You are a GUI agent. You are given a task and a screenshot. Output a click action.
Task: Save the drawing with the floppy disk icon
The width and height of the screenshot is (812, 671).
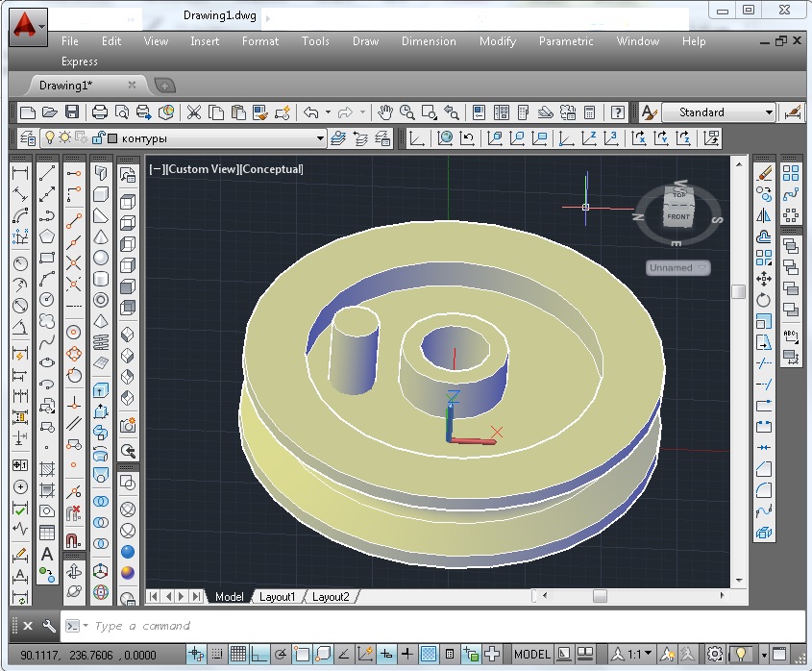pos(72,112)
